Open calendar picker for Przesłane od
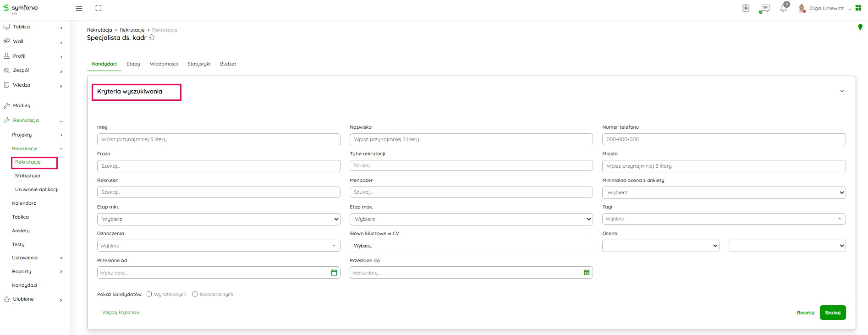This screenshot has height=335, width=868. coord(334,273)
